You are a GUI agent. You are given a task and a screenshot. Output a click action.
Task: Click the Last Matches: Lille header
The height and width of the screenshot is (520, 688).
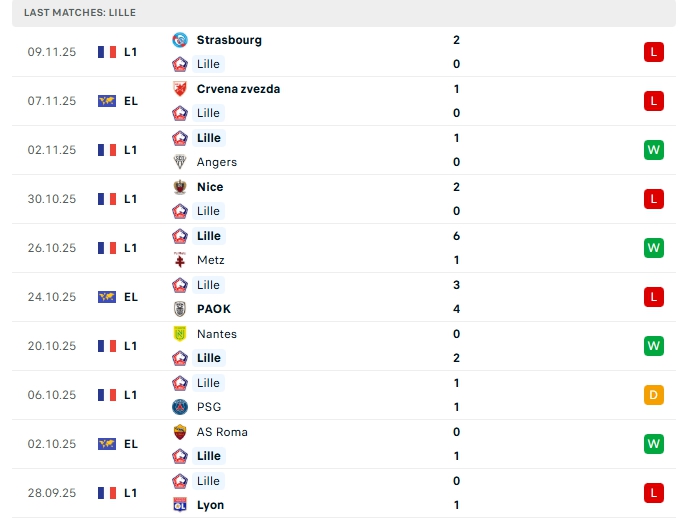pos(79,12)
